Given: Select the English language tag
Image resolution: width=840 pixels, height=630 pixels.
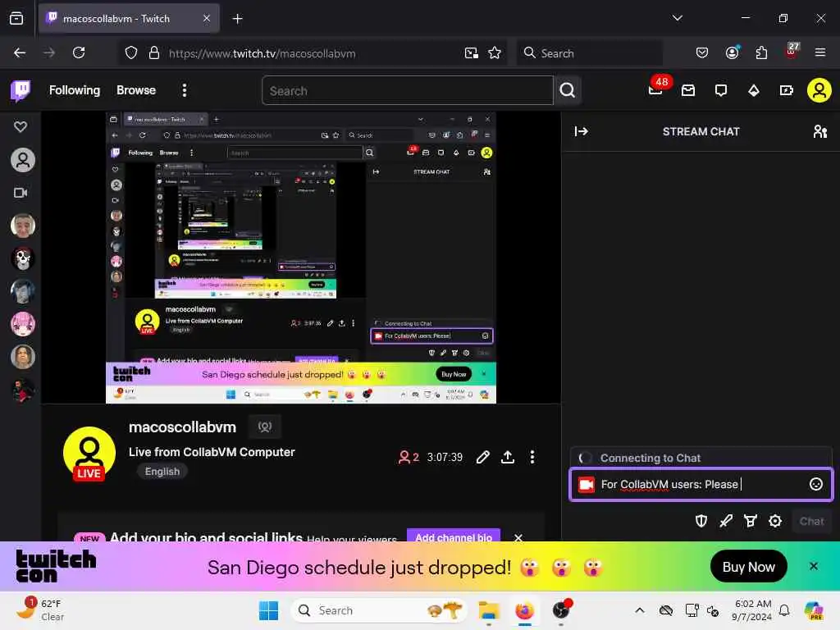Looking at the screenshot, I should click(x=162, y=472).
